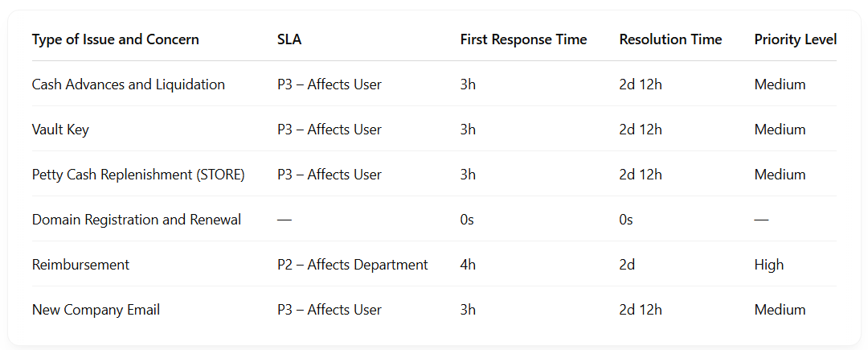Click the 3h response time for Cash Advances
The width and height of the screenshot is (868, 350).
(468, 84)
